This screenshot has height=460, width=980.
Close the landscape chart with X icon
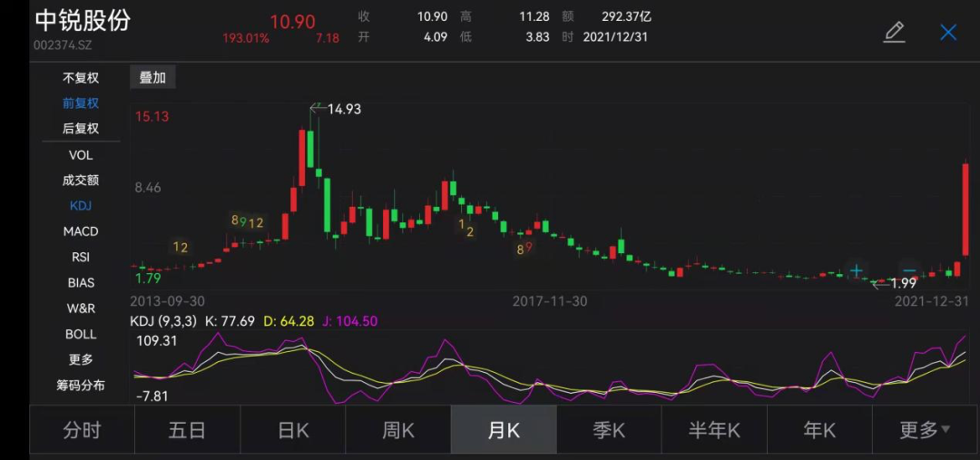(x=948, y=33)
